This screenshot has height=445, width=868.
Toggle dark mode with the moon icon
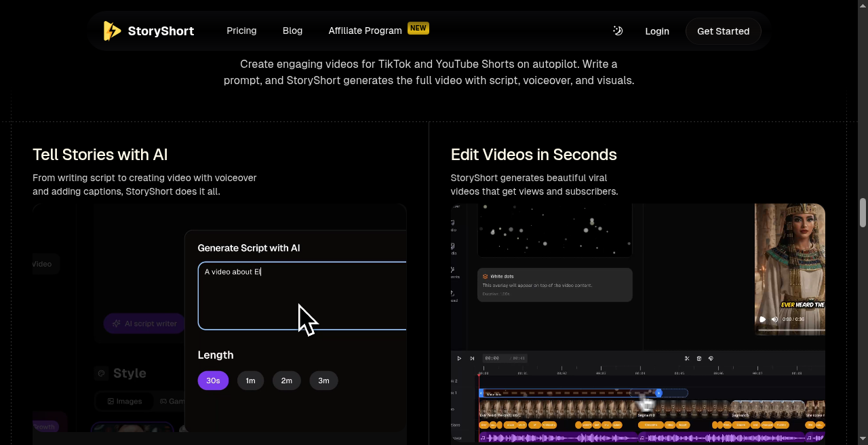point(618,31)
